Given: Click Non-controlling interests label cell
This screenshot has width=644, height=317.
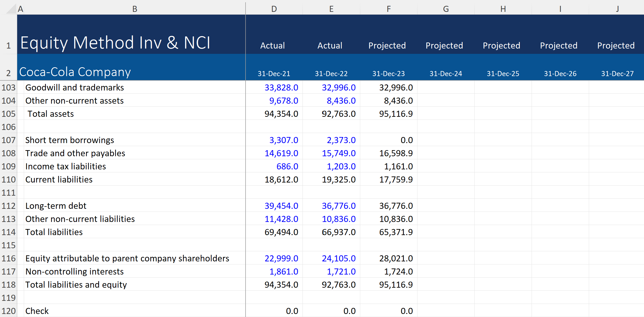Looking at the screenshot, I should coord(74,271).
